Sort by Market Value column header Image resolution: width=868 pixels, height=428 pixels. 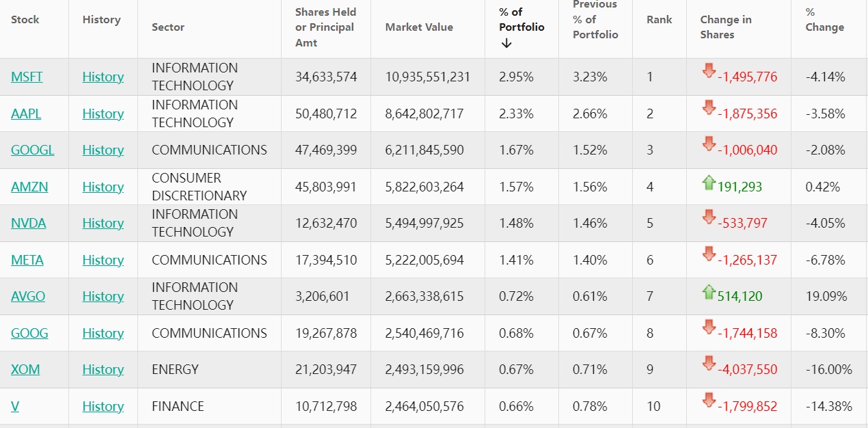tap(419, 27)
